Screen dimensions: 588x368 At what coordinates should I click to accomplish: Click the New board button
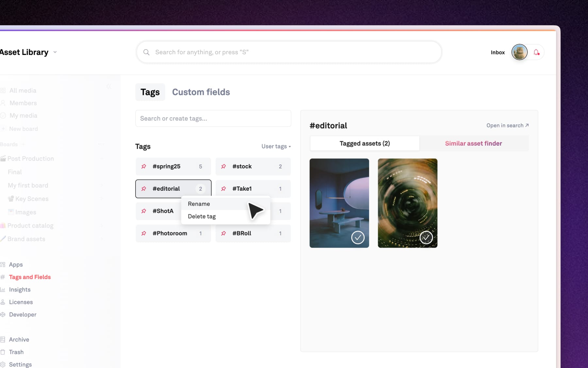point(19,129)
